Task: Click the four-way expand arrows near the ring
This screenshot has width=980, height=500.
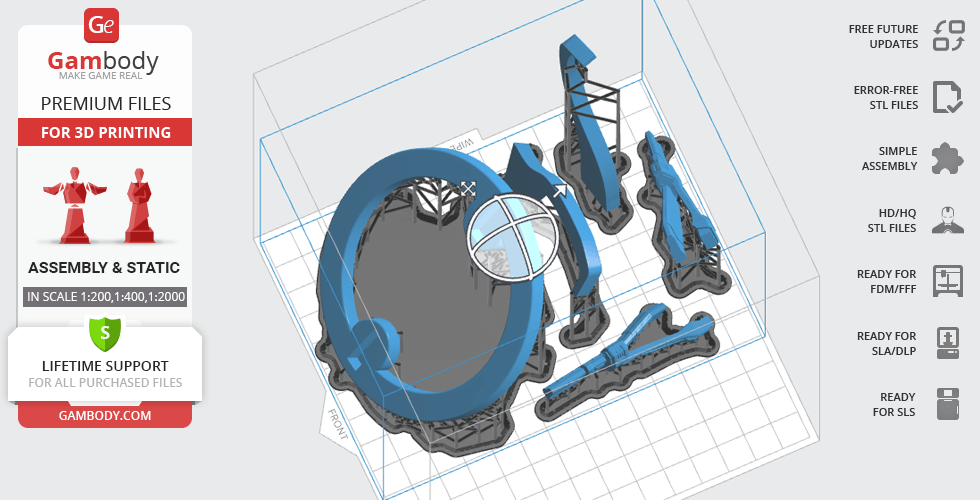Action: [467, 189]
